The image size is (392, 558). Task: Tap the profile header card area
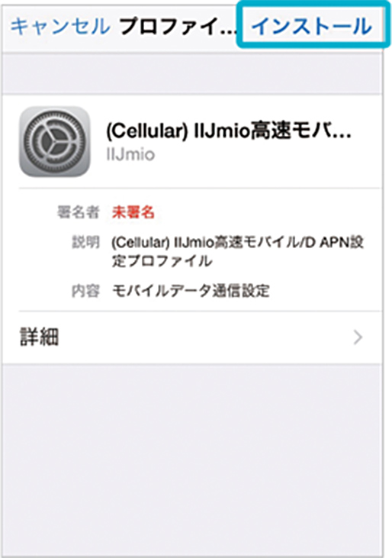[192, 142]
